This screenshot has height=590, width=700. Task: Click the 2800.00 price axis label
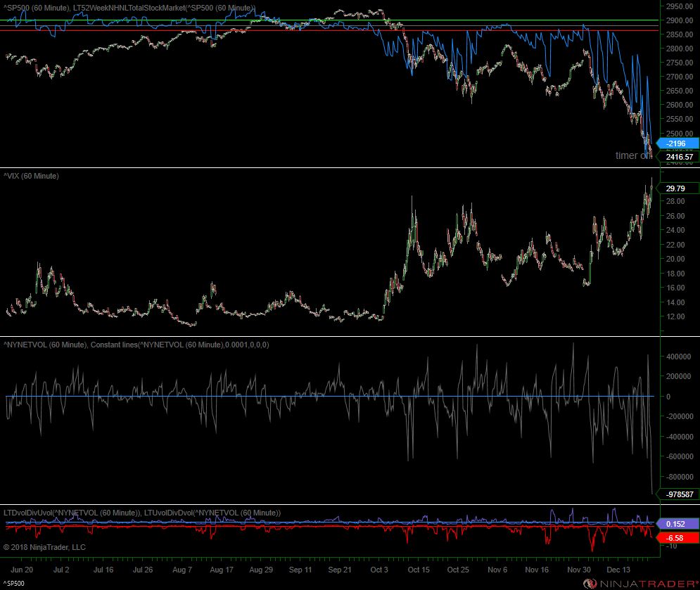click(x=680, y=49)
